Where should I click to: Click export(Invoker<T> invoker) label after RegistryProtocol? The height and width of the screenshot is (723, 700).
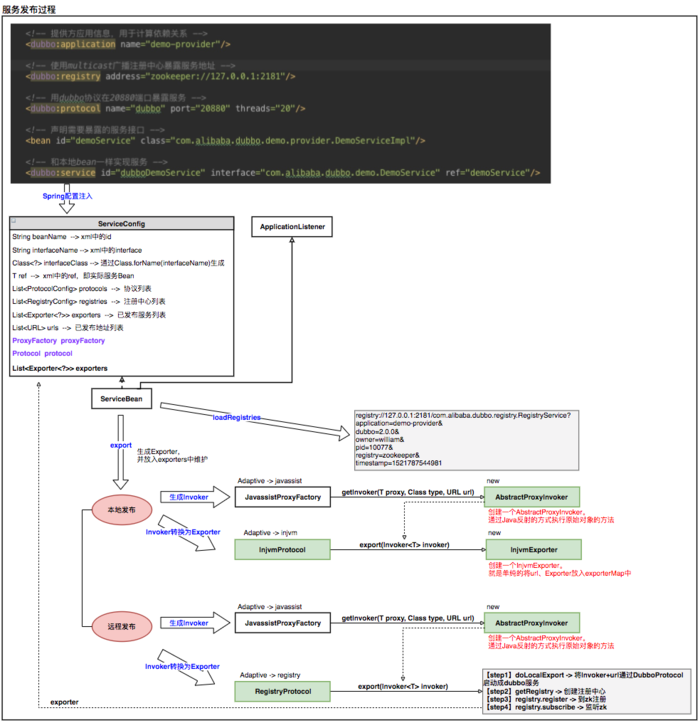pyautogui.click(x=403, y=687)
